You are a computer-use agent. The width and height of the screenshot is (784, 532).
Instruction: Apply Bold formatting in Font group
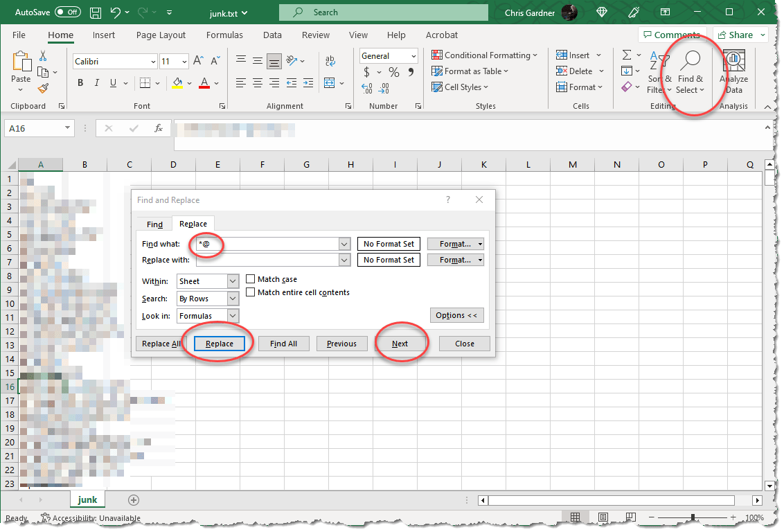tap(80, 83)
